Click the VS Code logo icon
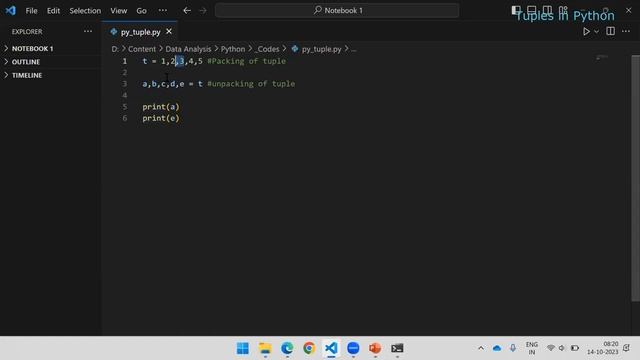Image resolution: width=640 pixels, height=360 pixels. pos(11,10)
